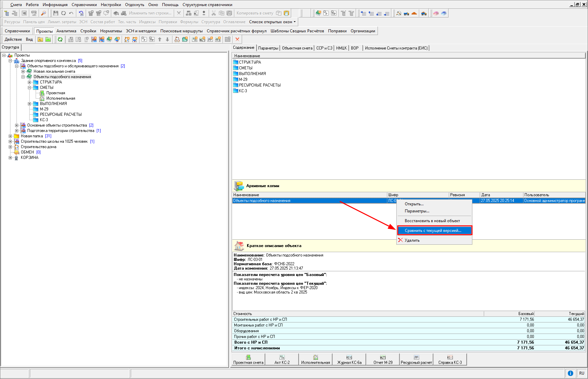Click the yellow folder up-level icon
The width and height of the screenshot is (588, 379).
[x=40, y=39]
